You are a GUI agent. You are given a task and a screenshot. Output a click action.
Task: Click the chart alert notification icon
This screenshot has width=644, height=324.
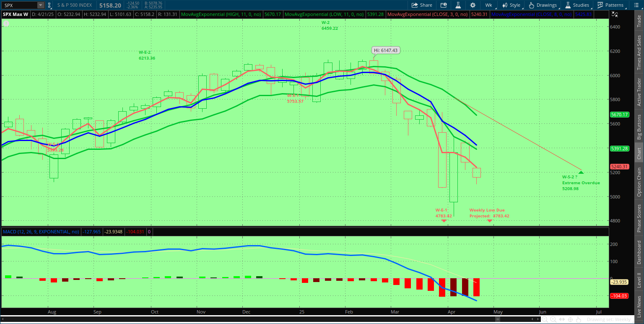point(444,5)
